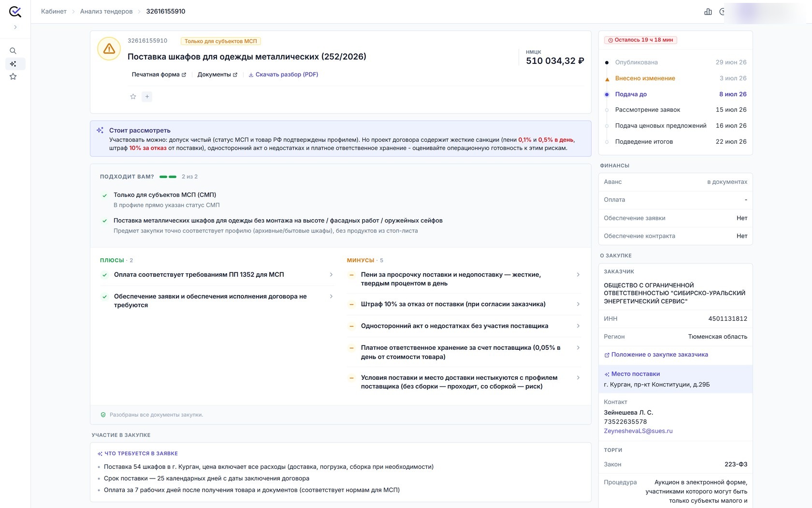Open the bar chart icon in the top bar

coord(708,12)
